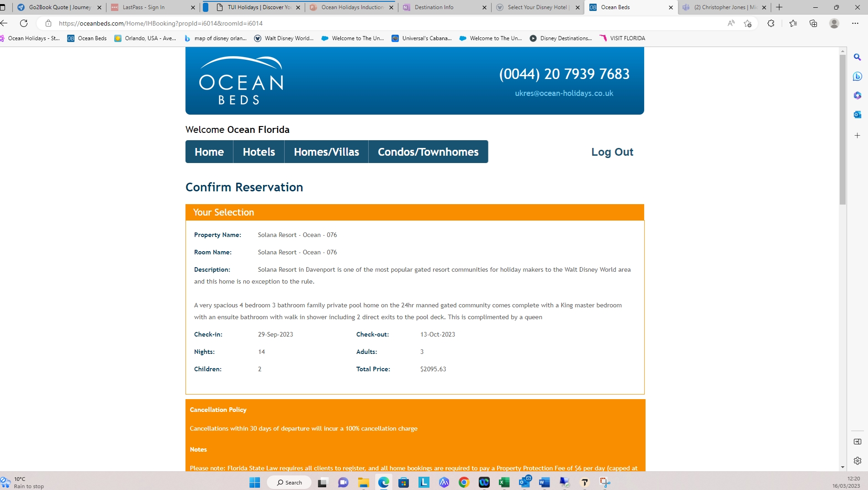Image resolution: width=868 pixels, height=490 pixels.
Task: Open Snipping Tool from taskbar
Action: click(x=605, y=482)
